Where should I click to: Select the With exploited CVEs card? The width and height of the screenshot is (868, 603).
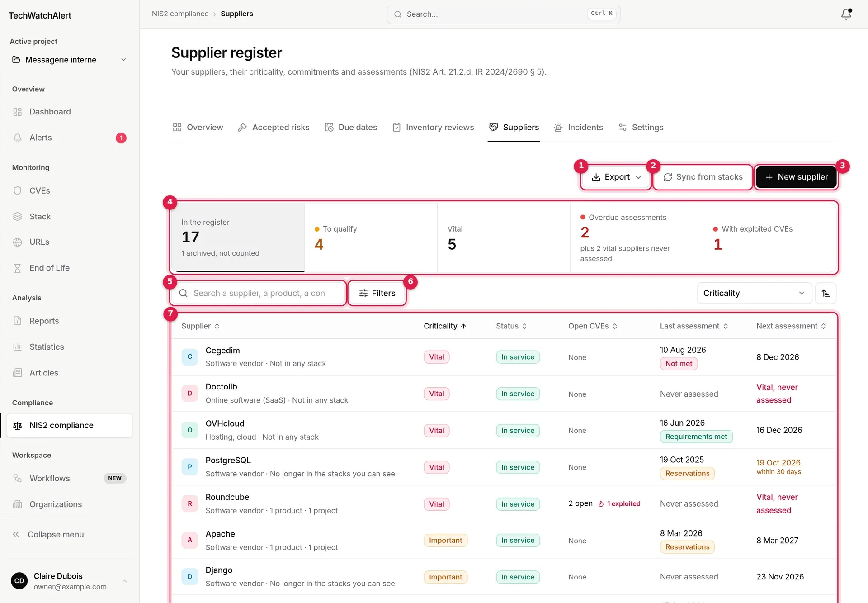[769, 237]
